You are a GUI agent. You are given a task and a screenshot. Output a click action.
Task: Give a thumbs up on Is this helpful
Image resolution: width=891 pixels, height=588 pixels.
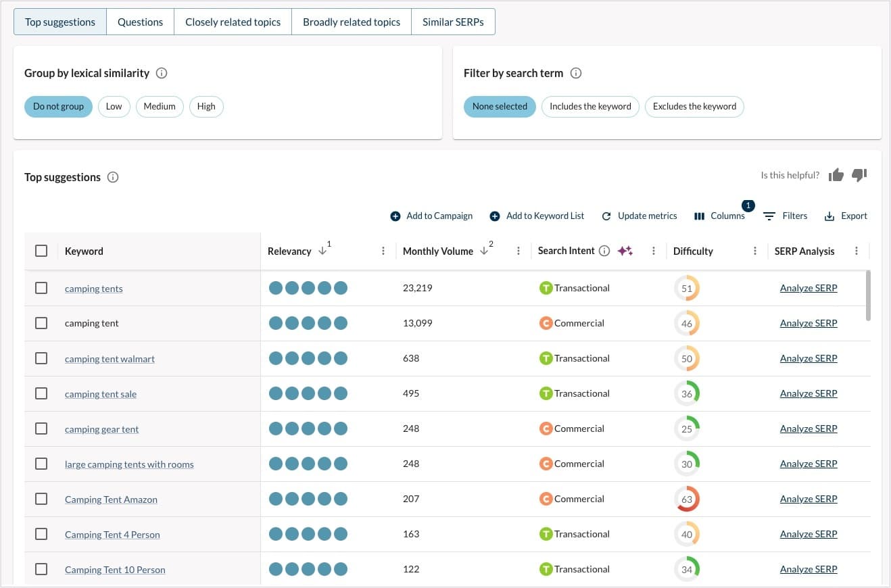pos(836,175)
